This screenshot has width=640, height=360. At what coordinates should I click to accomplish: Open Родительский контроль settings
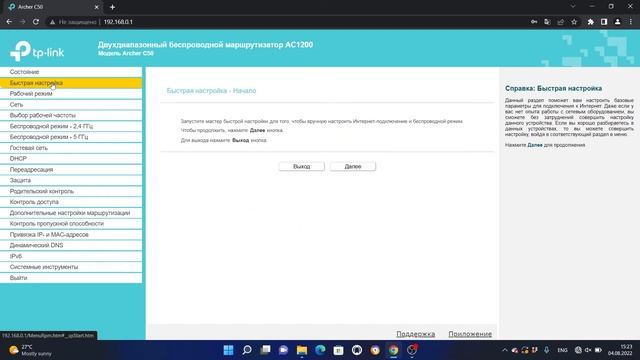coord(71,191)
